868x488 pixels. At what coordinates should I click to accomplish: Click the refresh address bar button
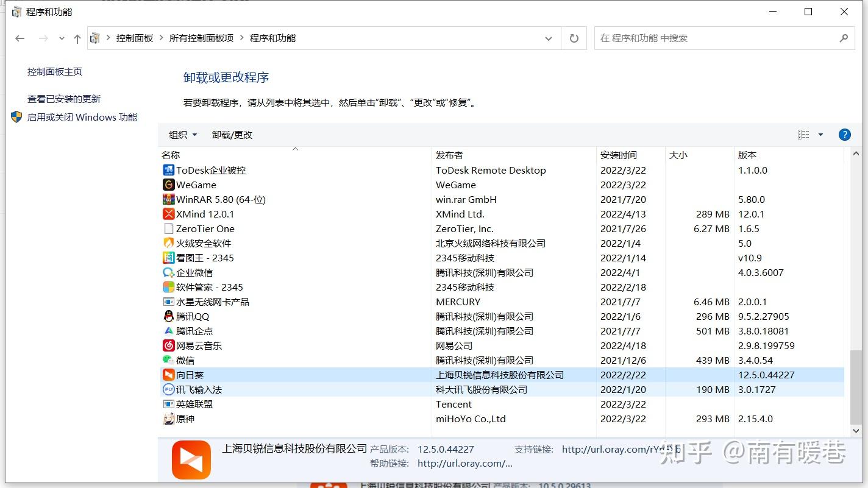coord(574,38)
